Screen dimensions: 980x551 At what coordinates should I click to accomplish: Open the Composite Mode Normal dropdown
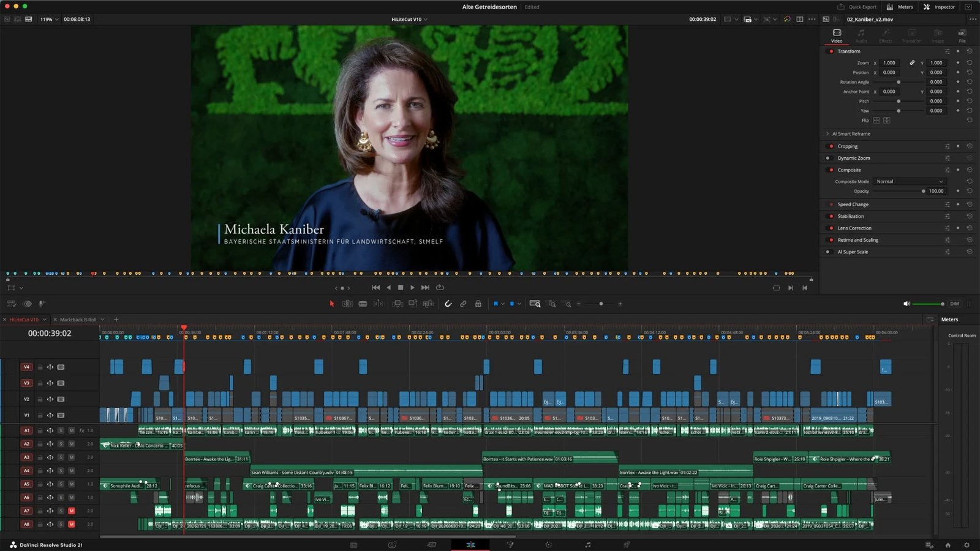coord(910,181)
